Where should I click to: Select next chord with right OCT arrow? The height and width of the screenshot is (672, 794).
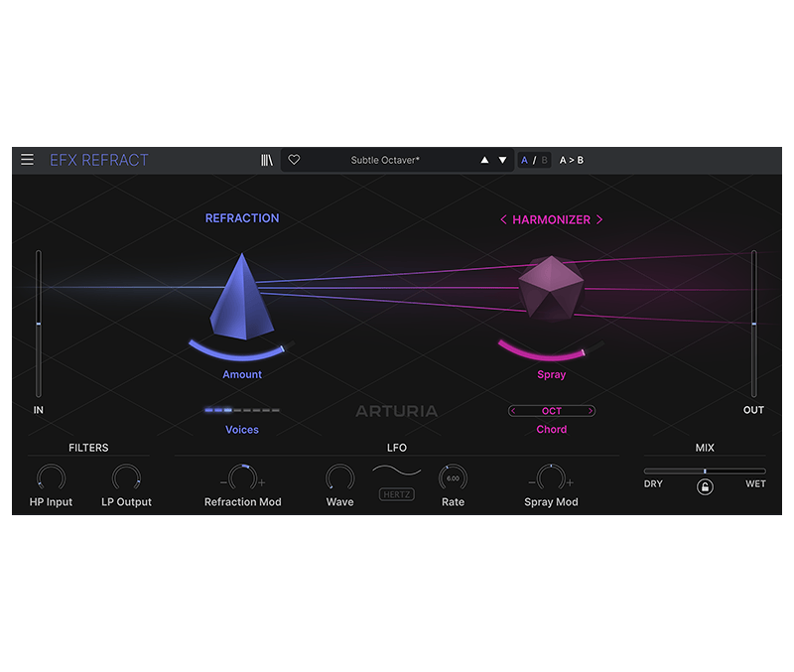(591, 411)
